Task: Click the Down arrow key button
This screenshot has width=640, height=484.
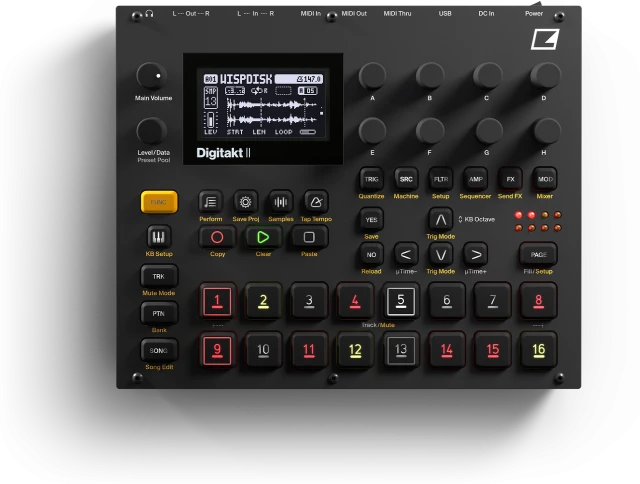Action: [x=441, y=255]
